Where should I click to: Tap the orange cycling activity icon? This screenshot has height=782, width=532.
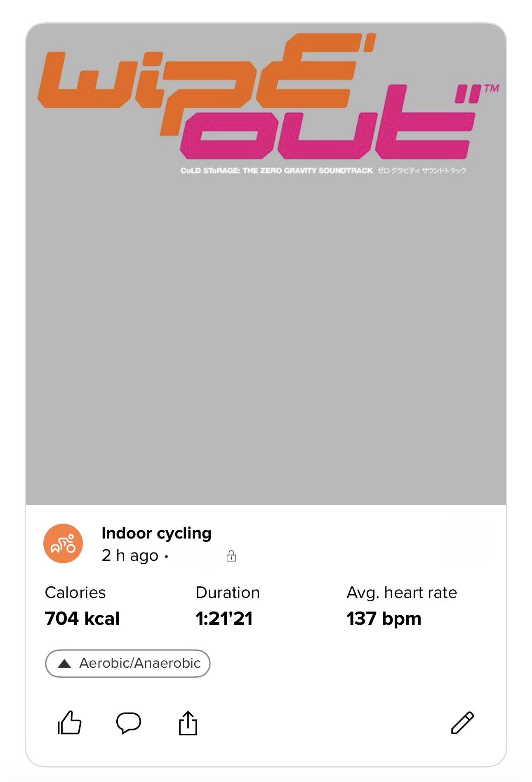[x=63, y=543]
